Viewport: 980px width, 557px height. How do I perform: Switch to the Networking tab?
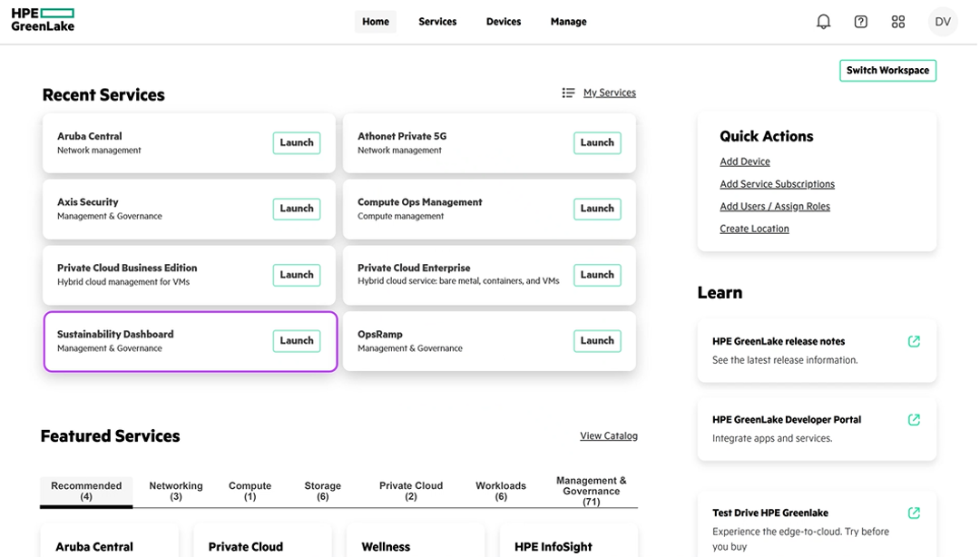pos(176,491)
